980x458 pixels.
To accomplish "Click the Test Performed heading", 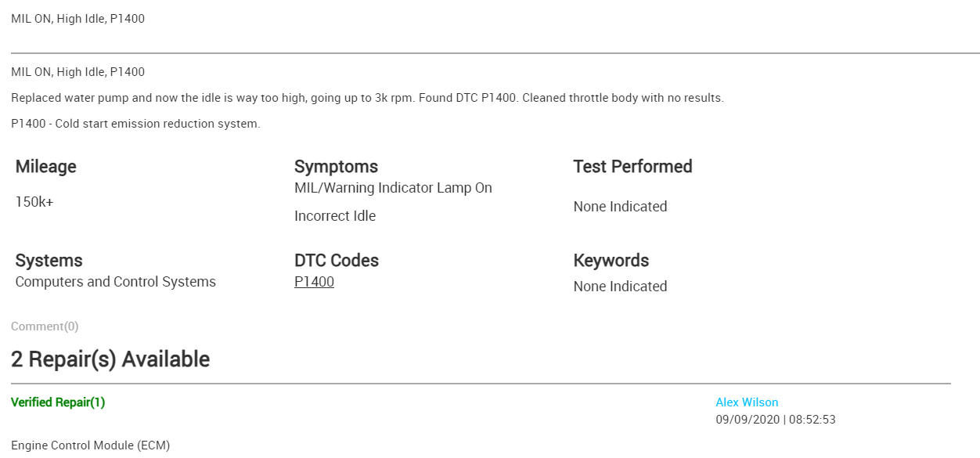I will pos(632,167).
